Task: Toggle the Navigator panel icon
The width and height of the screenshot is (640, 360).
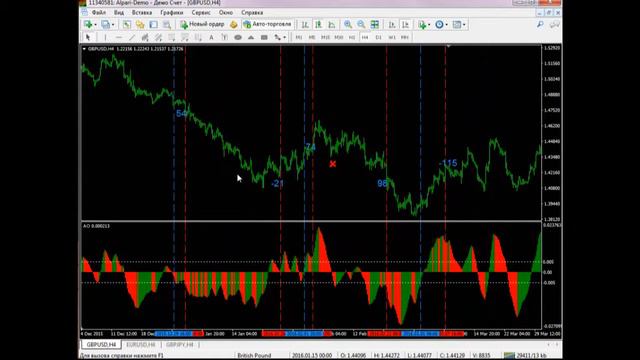Action: coord(153,24)
